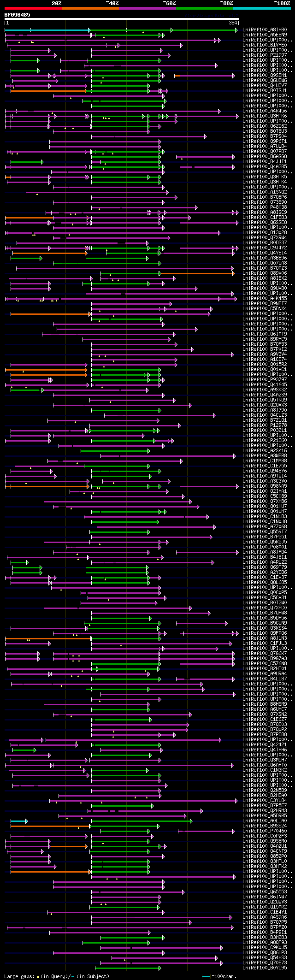Click the orange ~40% identity legend segment
This screenshot has width=295, height=980.
click(x=90, y=8)
